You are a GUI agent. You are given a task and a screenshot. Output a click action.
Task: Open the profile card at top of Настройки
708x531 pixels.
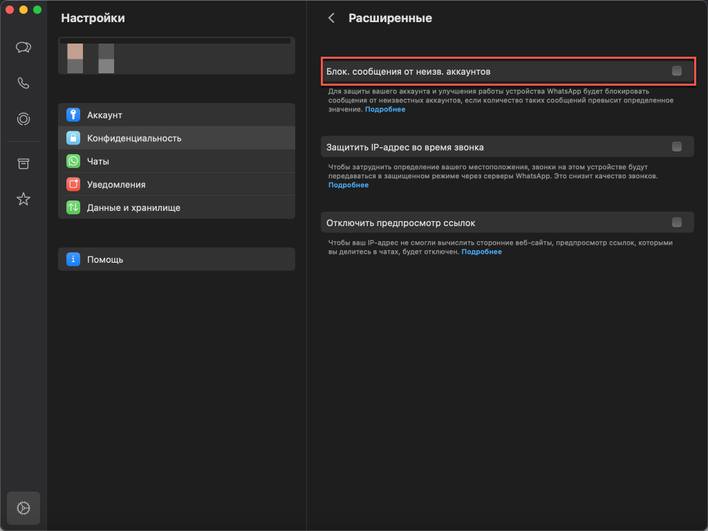177,55
